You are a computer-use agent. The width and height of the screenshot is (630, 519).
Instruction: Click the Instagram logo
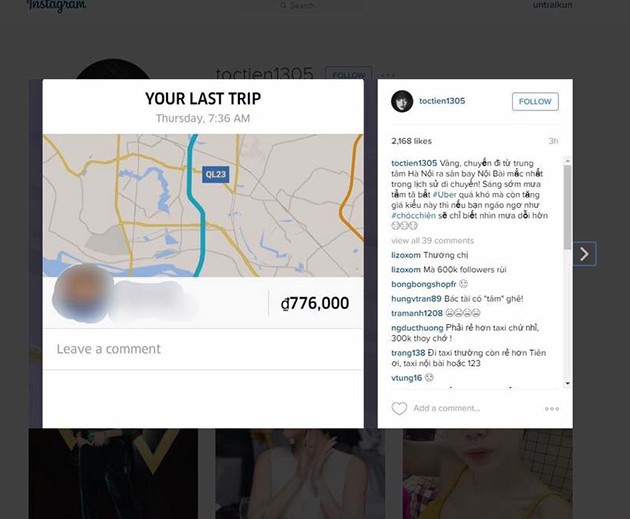tap(57, 5)
